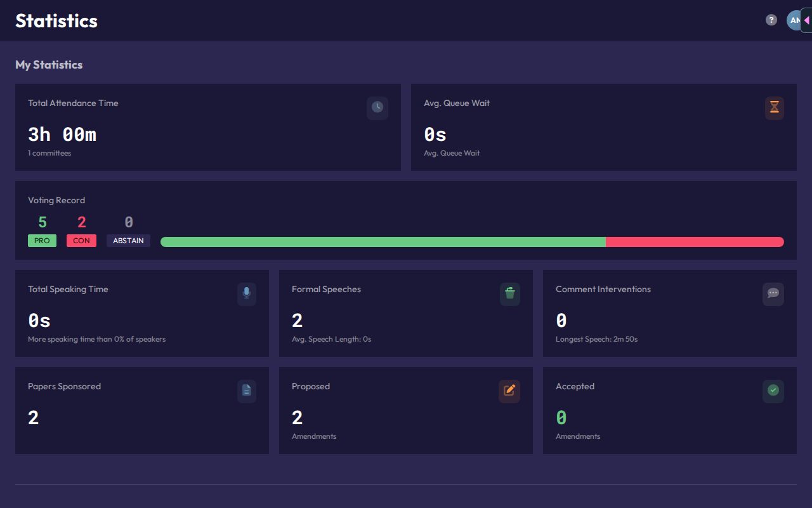Click the Total Speaking Time label
Viewport: 812px width, 508px height.
[x=68, y=289]
